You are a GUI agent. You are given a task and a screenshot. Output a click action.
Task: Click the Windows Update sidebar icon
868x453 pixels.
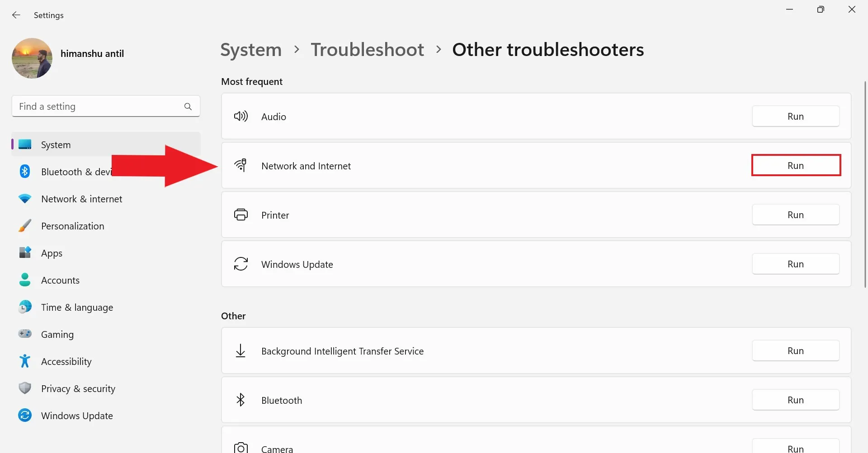tap(25, 416)
